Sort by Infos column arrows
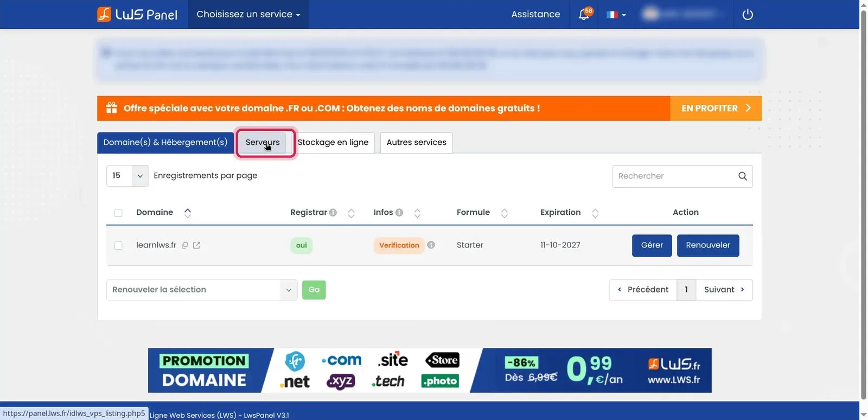 (x=417, y=213)
